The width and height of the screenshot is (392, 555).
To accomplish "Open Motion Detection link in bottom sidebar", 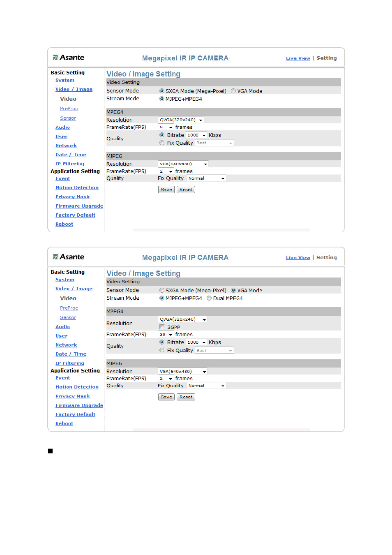I will [77, 387].
